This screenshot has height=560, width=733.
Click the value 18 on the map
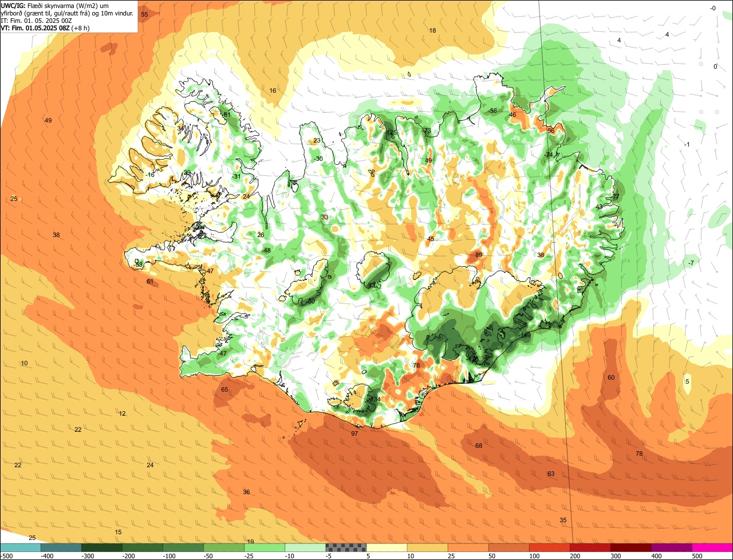point(432,30)
